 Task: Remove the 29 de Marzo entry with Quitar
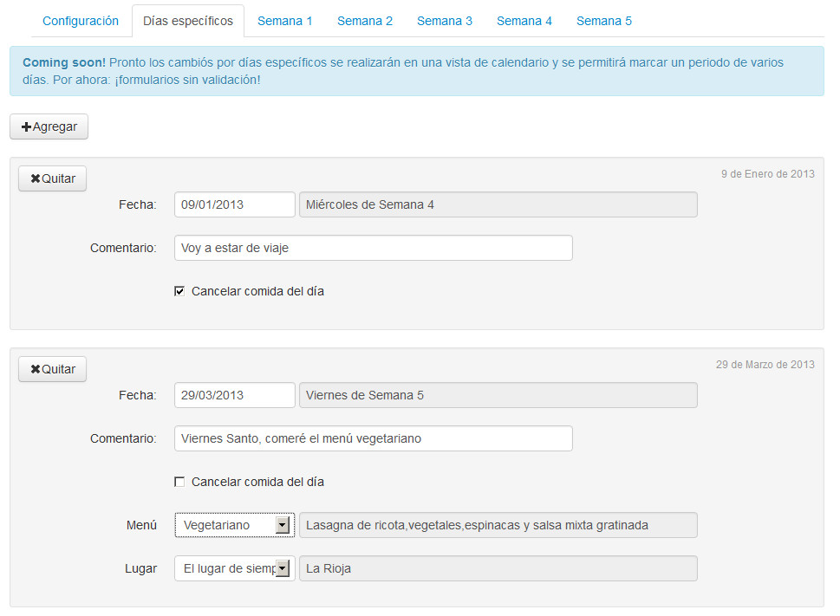(53, 369)
